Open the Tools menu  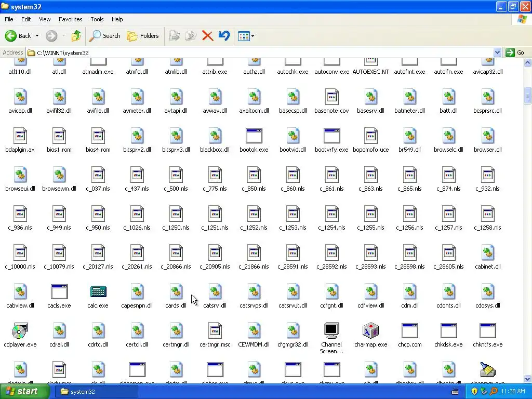97,19
